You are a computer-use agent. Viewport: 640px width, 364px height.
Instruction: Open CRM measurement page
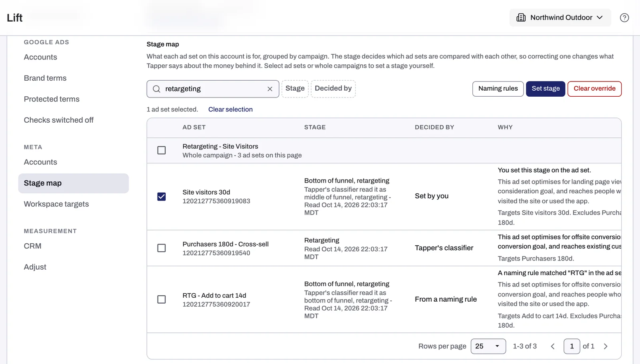[x=32, y=246]
